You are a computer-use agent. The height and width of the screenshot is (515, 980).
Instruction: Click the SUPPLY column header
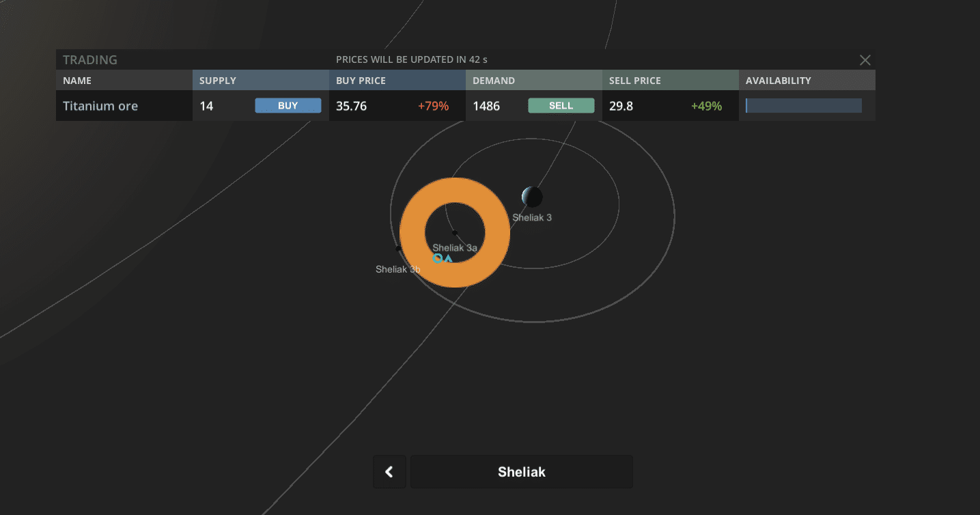click(x=261, y=81)
